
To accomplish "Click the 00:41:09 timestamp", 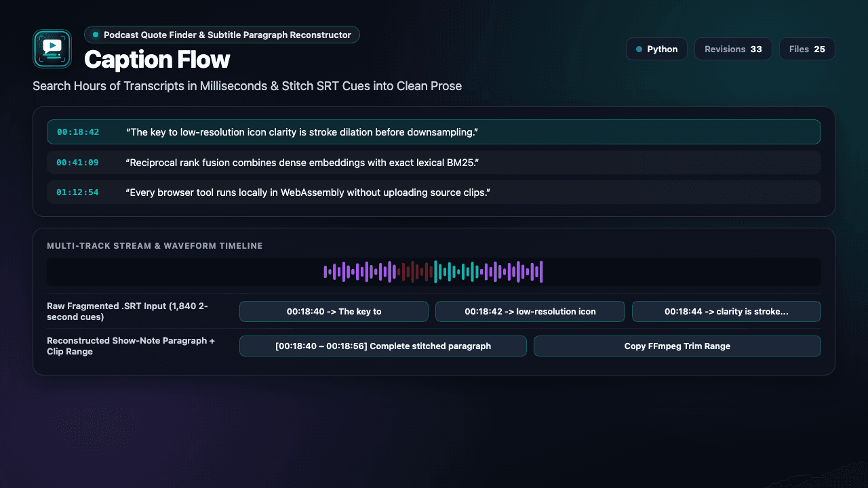I will 77,163.
